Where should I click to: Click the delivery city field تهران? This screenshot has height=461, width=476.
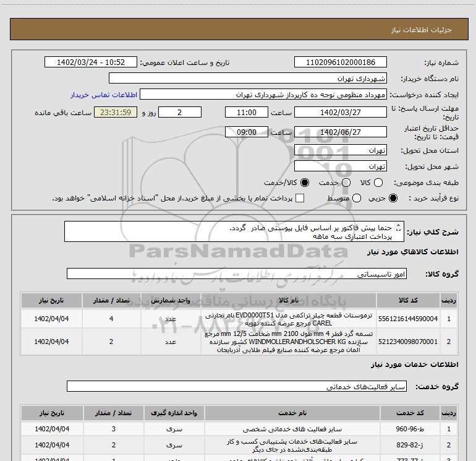340,166
